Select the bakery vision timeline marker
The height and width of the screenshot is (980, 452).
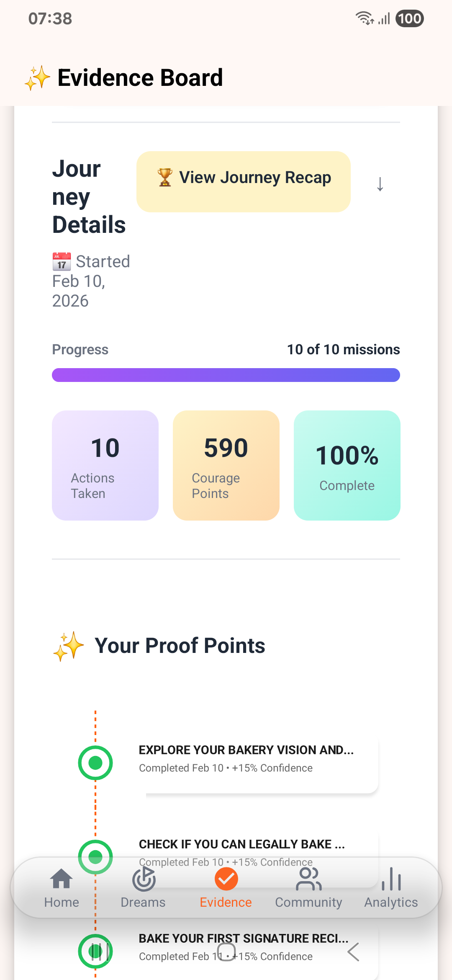[x=95, y=763]
